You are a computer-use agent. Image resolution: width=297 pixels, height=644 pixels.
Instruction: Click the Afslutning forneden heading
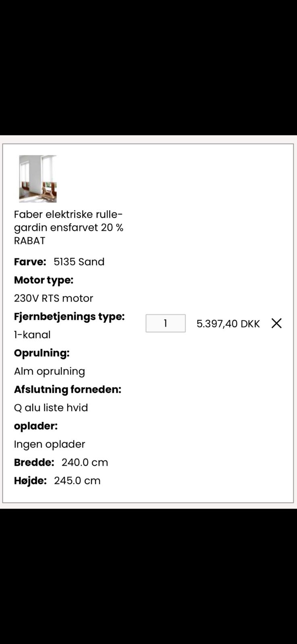coord(68,389)
